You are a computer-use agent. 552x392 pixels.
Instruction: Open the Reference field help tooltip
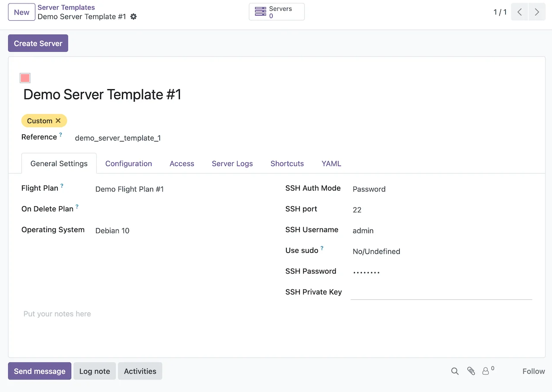60,134
